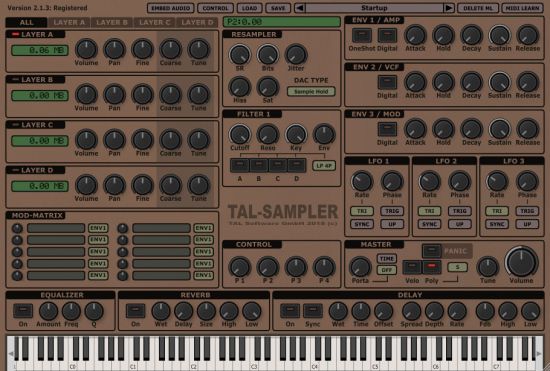The height and width of the screenshot is (371, 550).
Task: Click the LOAD button
Action: [x=249, y=8]
